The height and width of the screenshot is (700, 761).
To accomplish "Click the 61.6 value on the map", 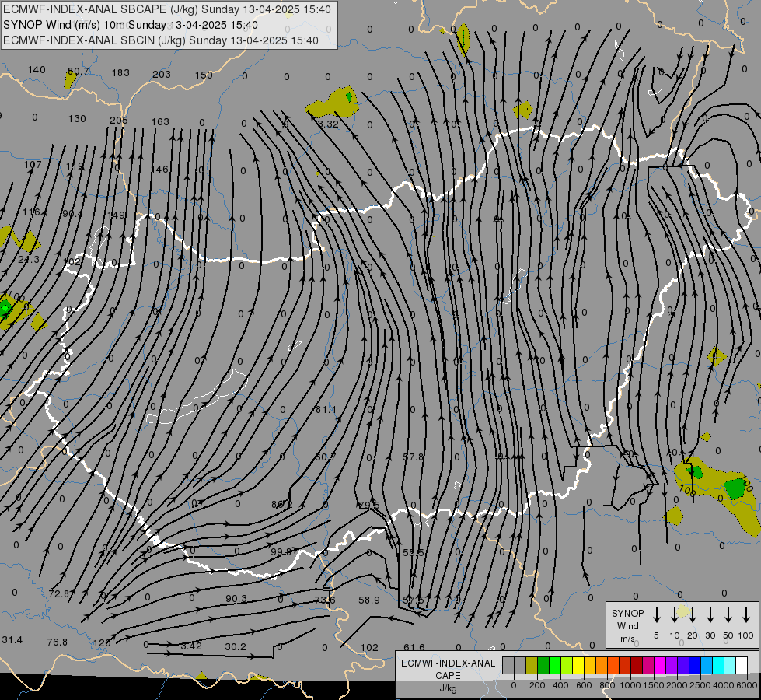I will click(414, 647).
